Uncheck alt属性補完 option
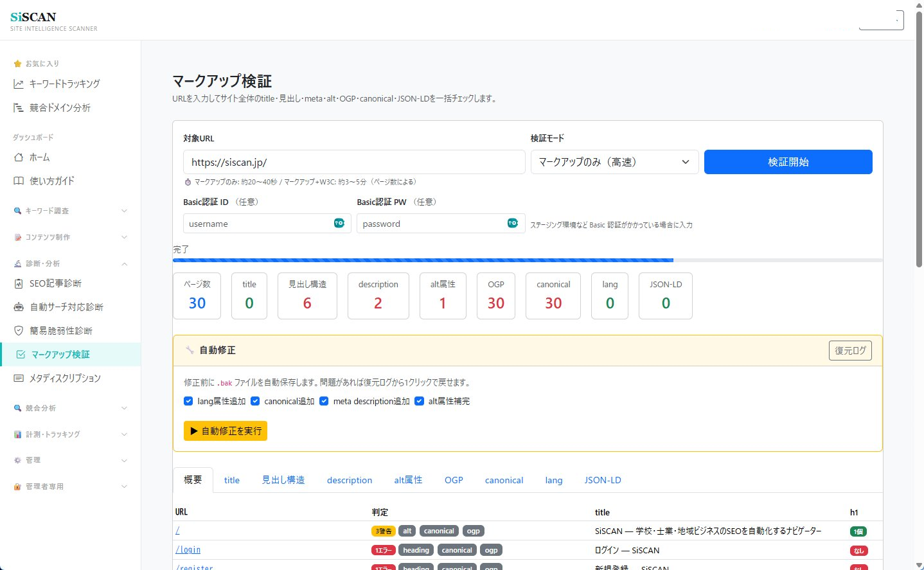Screen dimensions: 924x570 pyautogui.click(x=419, y=401)
